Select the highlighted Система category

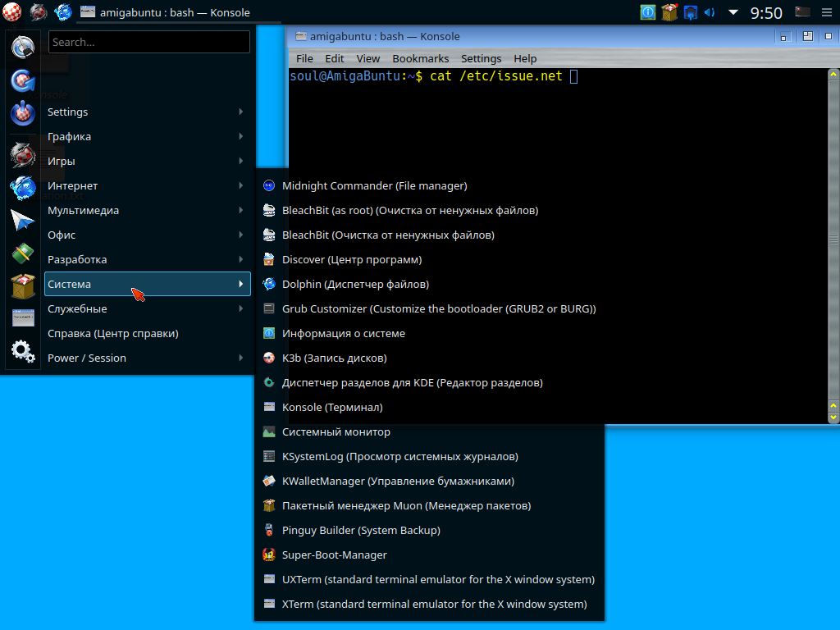coord(148,285)
